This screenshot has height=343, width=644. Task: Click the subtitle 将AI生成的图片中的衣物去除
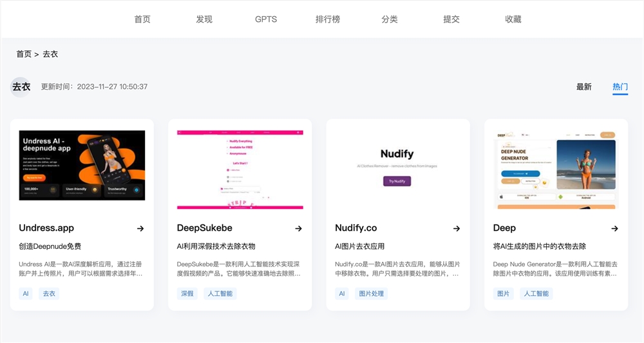[540, 246]
